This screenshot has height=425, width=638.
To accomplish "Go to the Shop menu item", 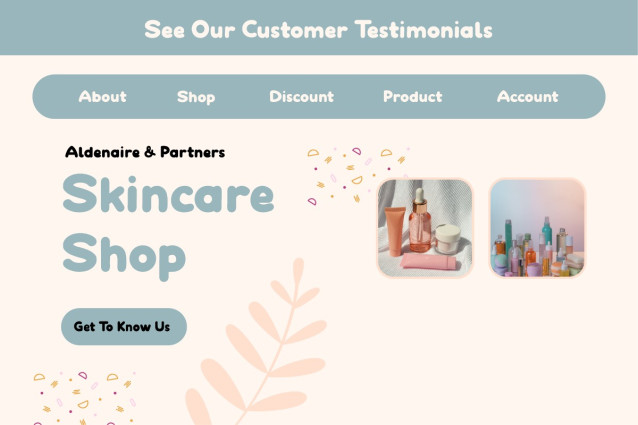I will tap(196, 97).
